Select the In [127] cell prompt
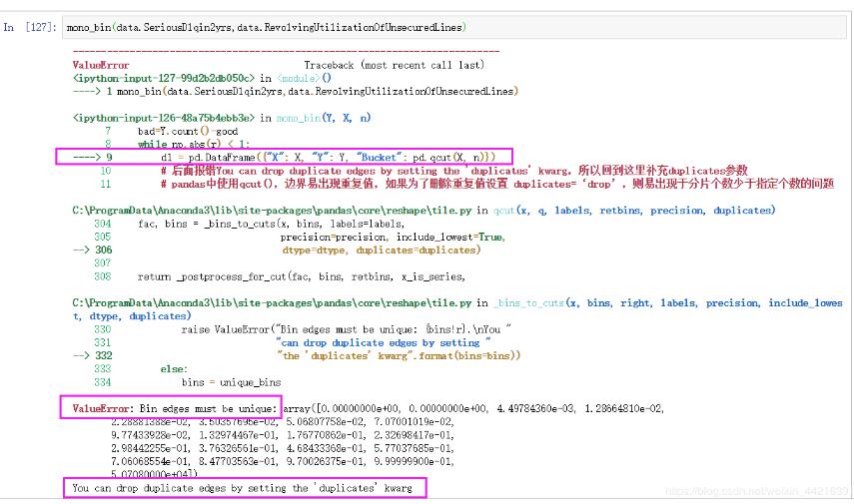The width and height of the screenshot is (854, 504). coord(30,27)
